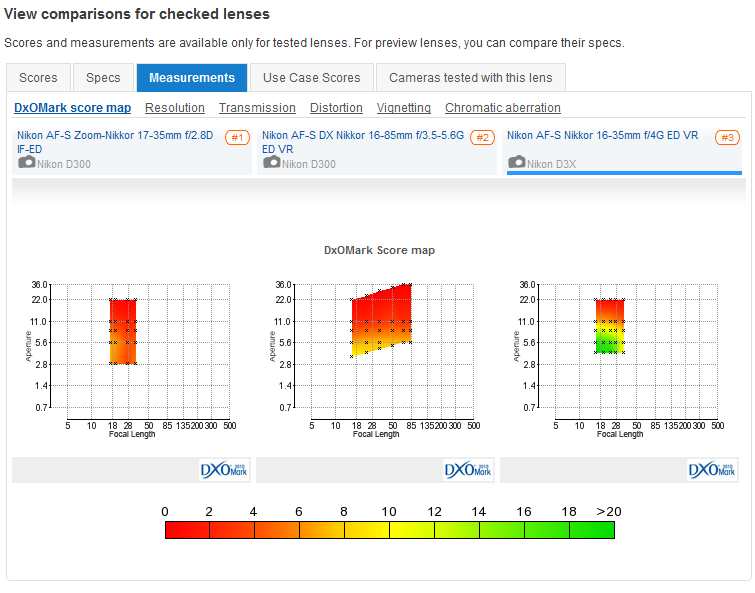Click the DxOMark logo under middle chart
This screenshot has height=593, width=755.
click(468, 470)
